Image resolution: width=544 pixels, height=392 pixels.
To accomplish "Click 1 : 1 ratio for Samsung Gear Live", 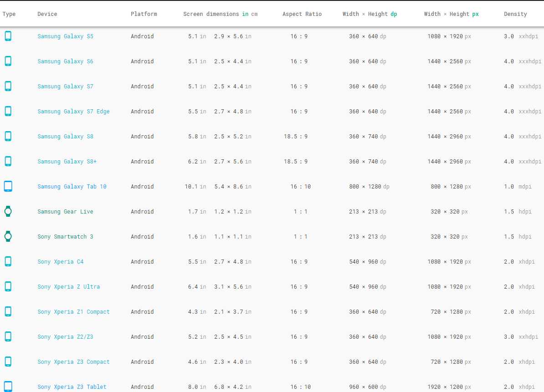I will (x=300, y=211).
